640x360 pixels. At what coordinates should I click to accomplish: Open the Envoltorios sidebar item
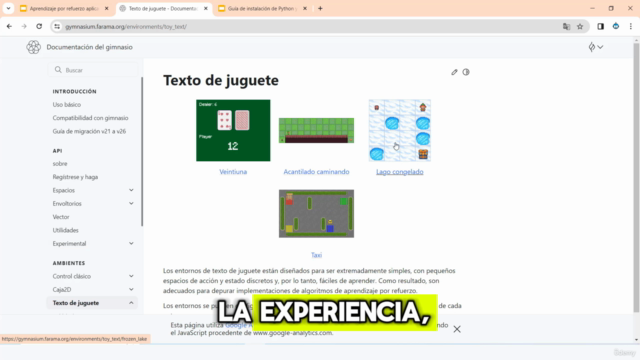[x=67, y=204]
